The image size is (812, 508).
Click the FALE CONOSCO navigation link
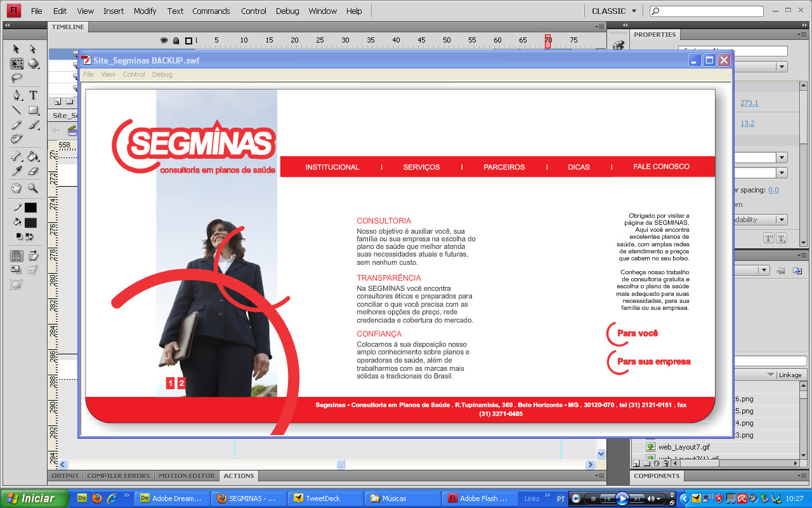(661, 166)
